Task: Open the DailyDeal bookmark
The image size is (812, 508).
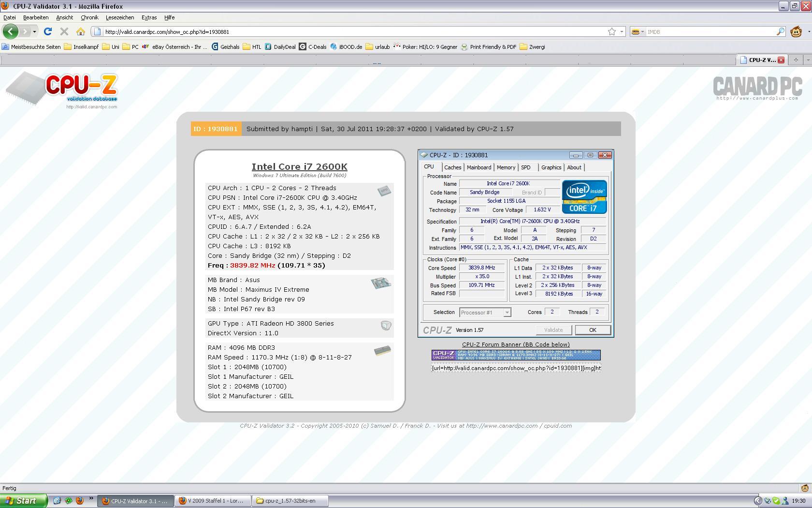Action: pyautogui.click(x=280, y=47)
